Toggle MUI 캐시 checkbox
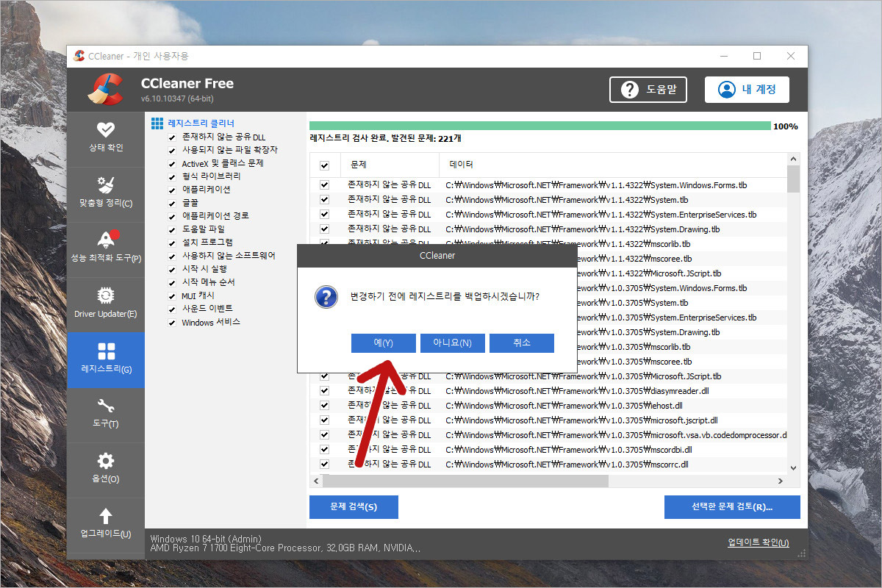Image resolution: width=882 pixels, height=588 pixels. (171, 295)
